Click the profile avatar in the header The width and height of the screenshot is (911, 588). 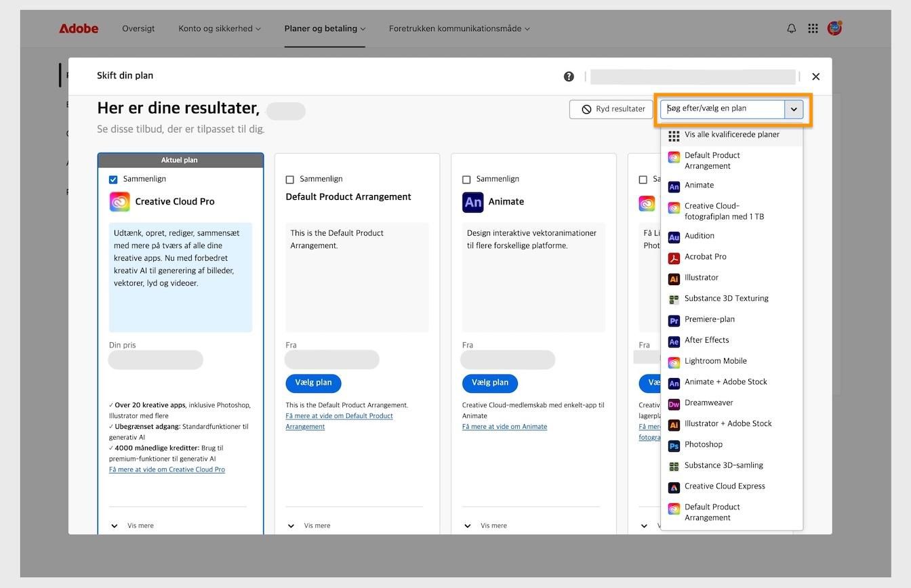834,28
